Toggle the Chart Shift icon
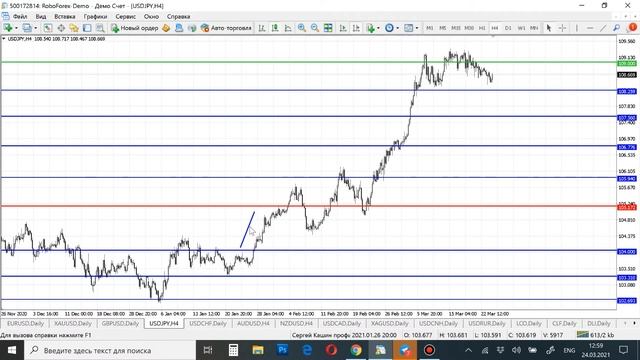This screenshot has width=640, height=360. [x=356, y=28]
